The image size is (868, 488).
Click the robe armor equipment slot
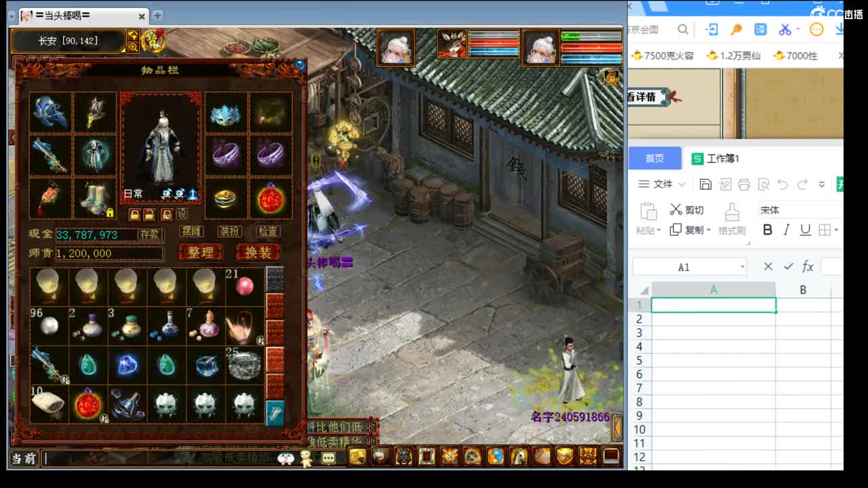tap(94, 155)
